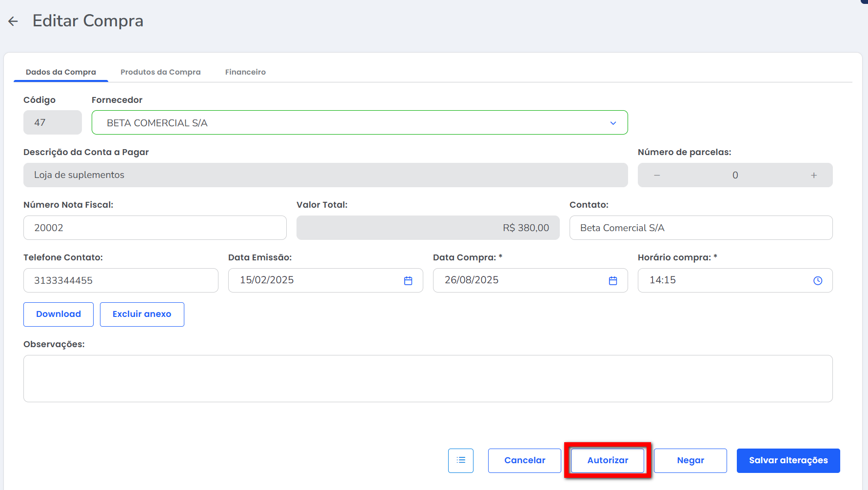
Task: Expand the Fornecedor dropdown chevron
Action: click(x=613, y=123)
